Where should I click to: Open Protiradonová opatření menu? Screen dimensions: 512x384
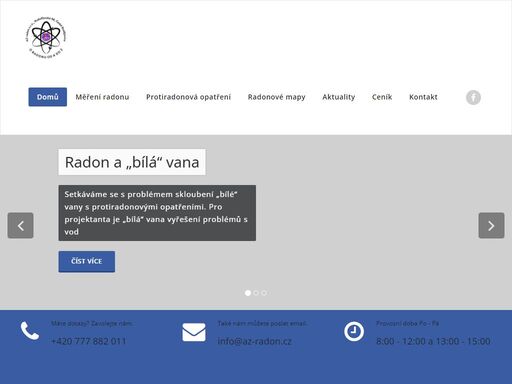tap(188, 97)
